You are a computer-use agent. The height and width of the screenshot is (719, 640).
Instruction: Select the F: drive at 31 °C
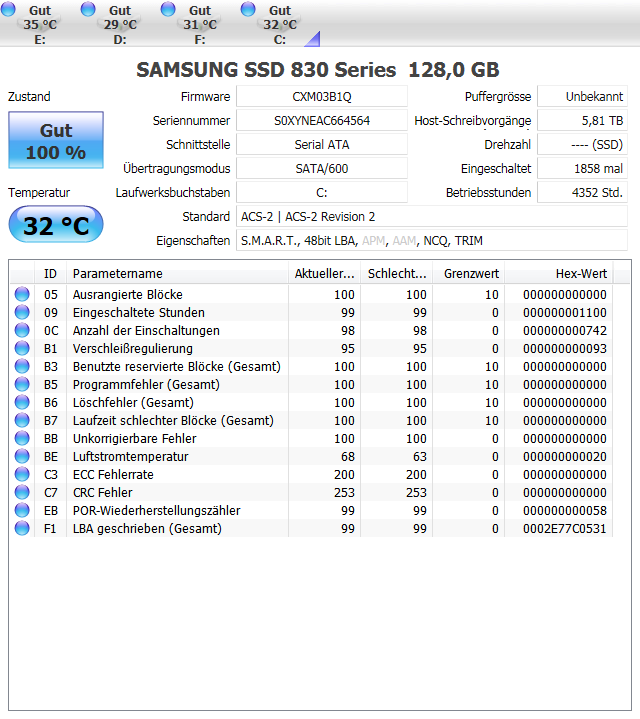point(191,24)
